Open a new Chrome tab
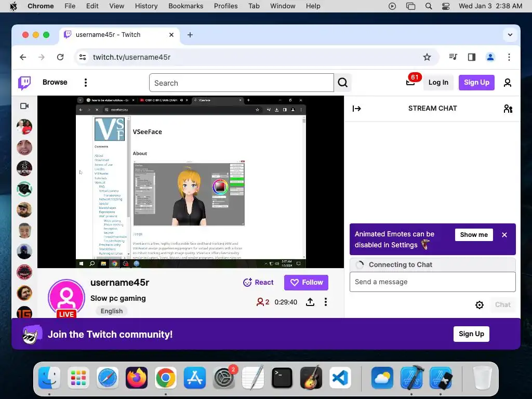Screen dimensions: 532x399 (190, 35)
